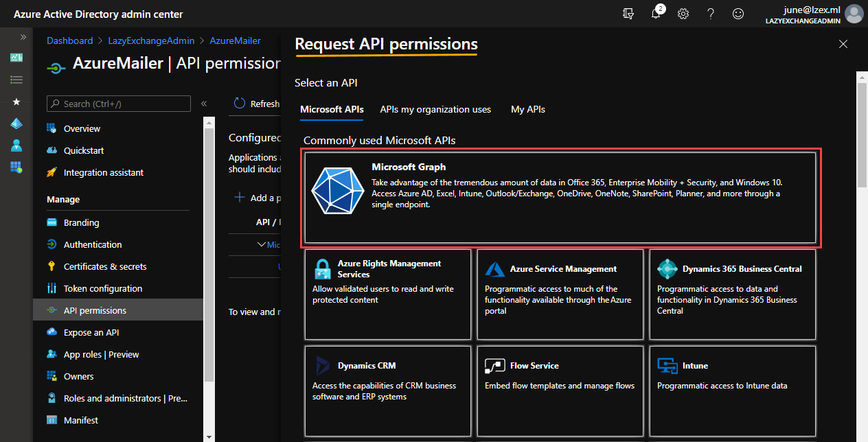Select the Dynamics CRM card

388,391
